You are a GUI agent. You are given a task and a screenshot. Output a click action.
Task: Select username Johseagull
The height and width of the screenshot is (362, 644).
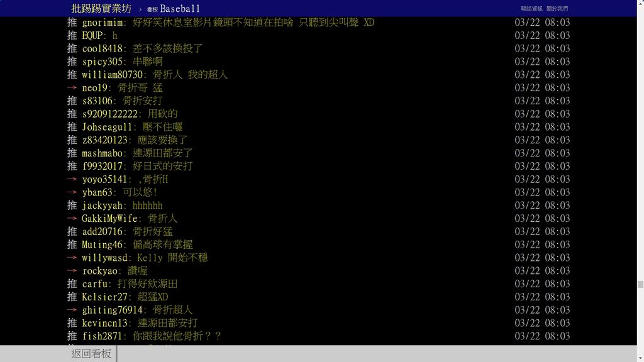tap(107, 127)
